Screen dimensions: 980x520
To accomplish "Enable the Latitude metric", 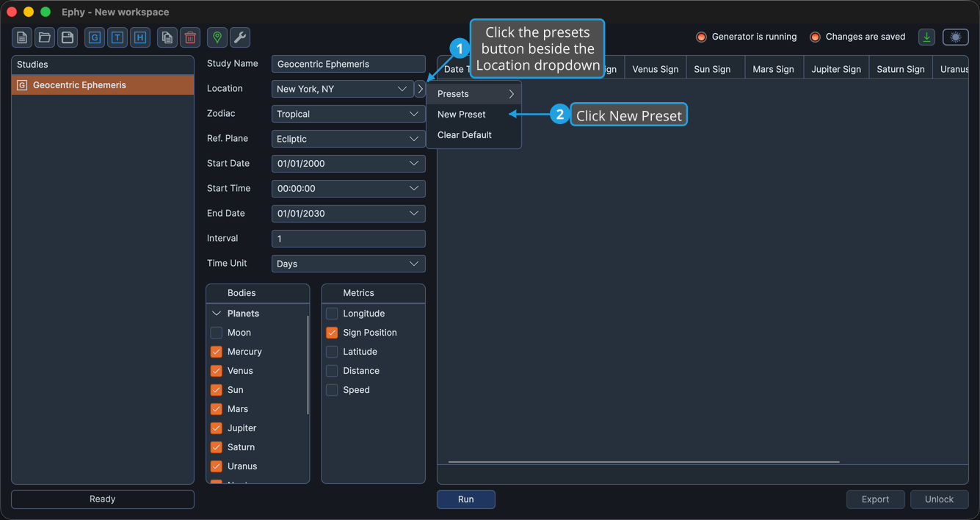I will coord(332,352).
